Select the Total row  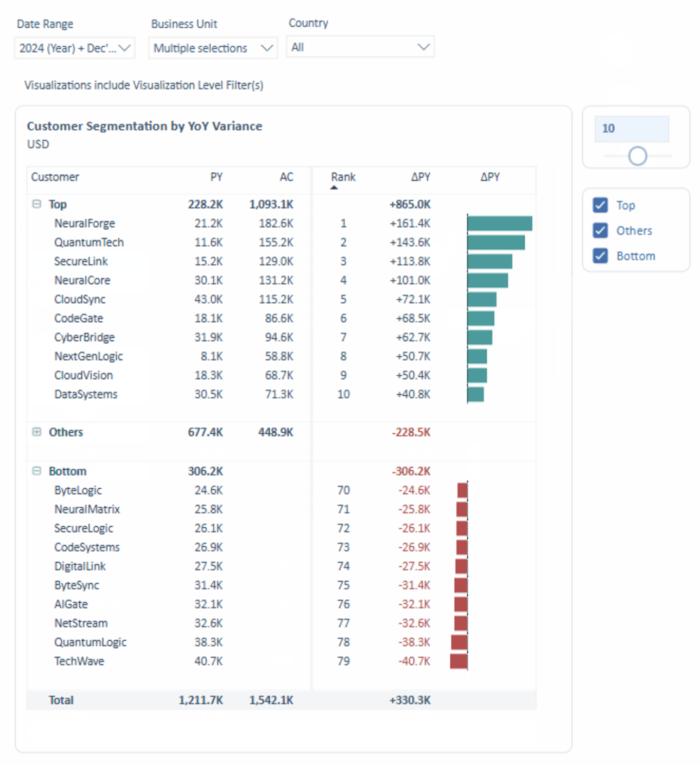click(281, 700)
